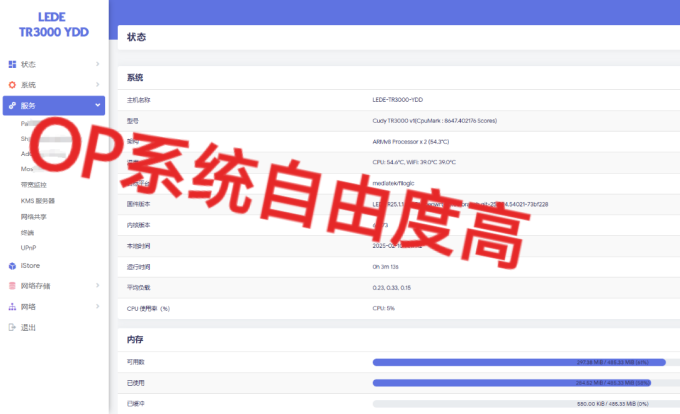
Task: Click the 平均负载 label
Action: (x=138, y=287)
